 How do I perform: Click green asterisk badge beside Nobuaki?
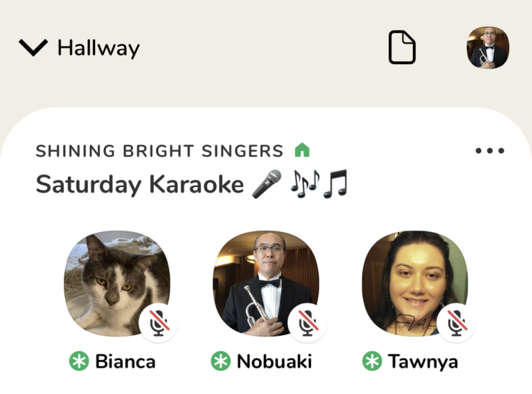click(x=221, y=361)
